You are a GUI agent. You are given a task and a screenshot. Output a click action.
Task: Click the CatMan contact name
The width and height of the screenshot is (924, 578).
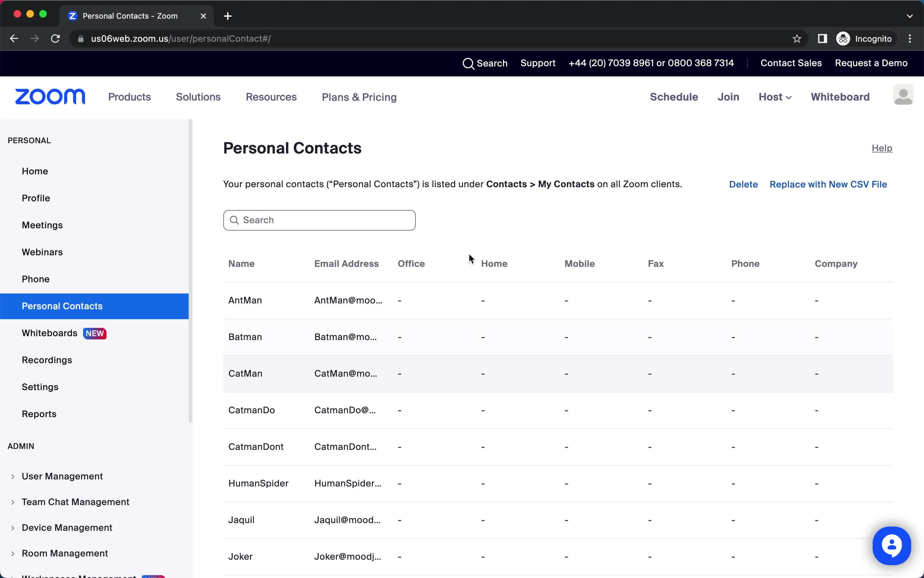point(245,373)
